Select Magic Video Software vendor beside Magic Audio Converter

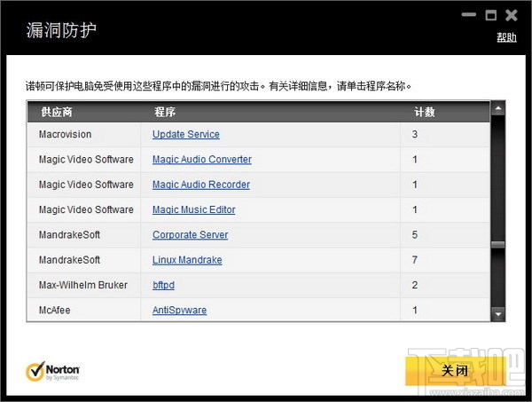click(x=86, y=160)
